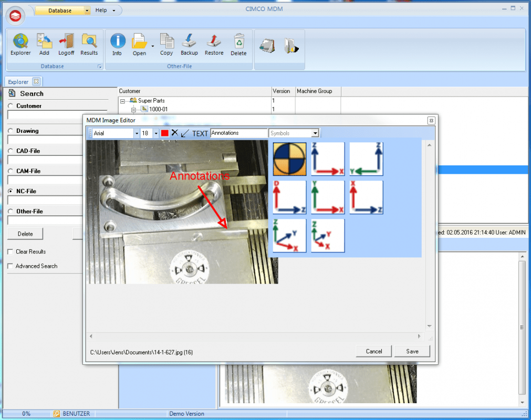Cancel the MDM Image Editor
Screen dimensions: 531x420
[373, 351]
